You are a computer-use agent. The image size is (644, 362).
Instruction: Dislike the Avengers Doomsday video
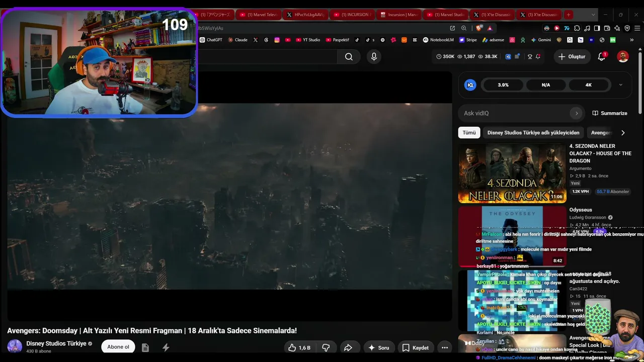[x=326, y=347]
